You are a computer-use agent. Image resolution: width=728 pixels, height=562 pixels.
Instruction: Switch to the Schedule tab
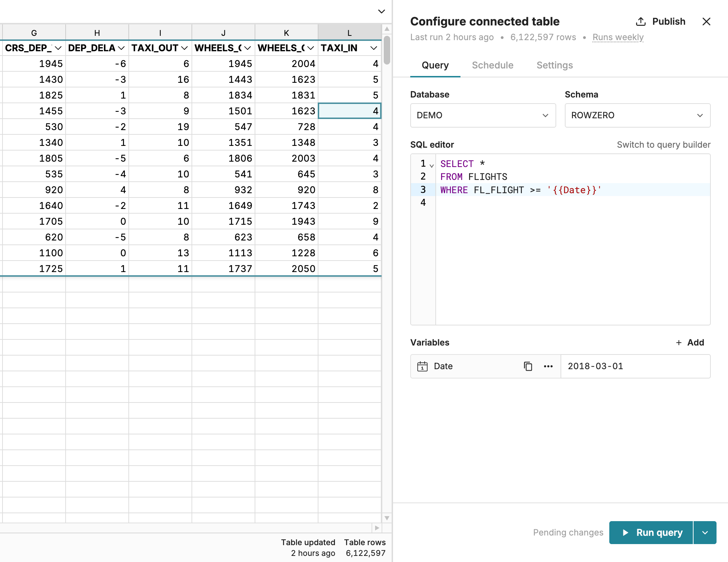(x=492, y=65)
